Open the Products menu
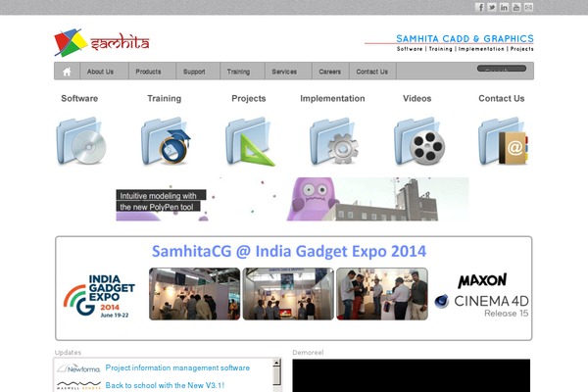This screenshot has height=392, width=588. (x=148, y=72)
